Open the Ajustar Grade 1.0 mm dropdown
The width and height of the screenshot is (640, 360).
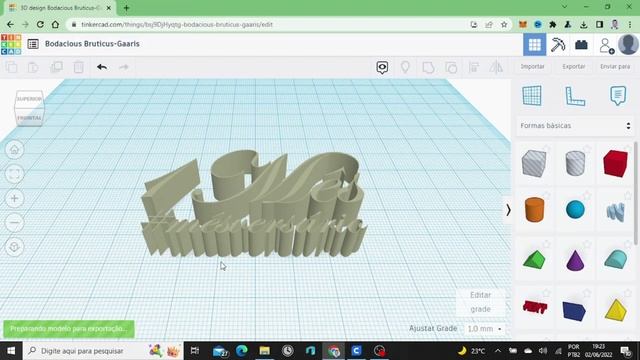click(484, 329)
